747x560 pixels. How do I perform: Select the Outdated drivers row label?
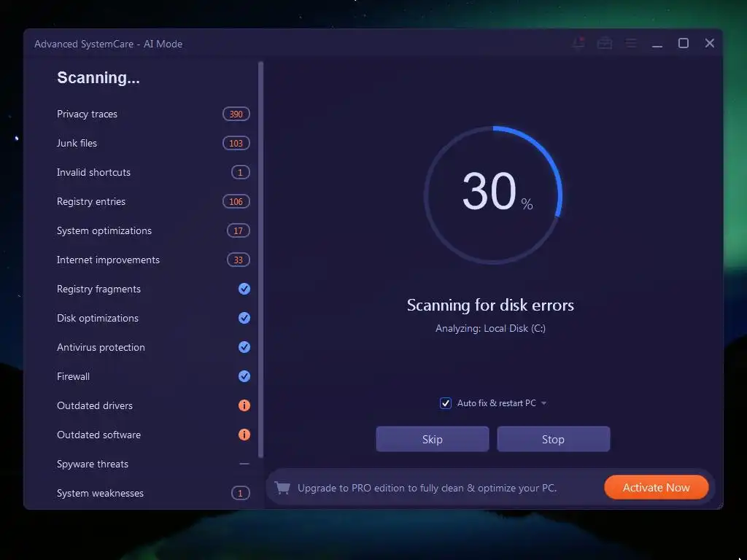coord(95,405)
